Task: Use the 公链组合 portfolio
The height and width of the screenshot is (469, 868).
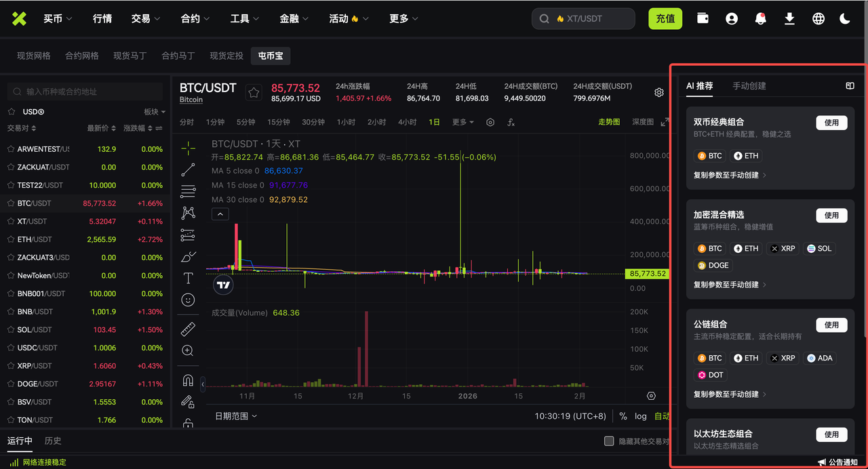Action: pyautogui.click(x=831, y=325)
